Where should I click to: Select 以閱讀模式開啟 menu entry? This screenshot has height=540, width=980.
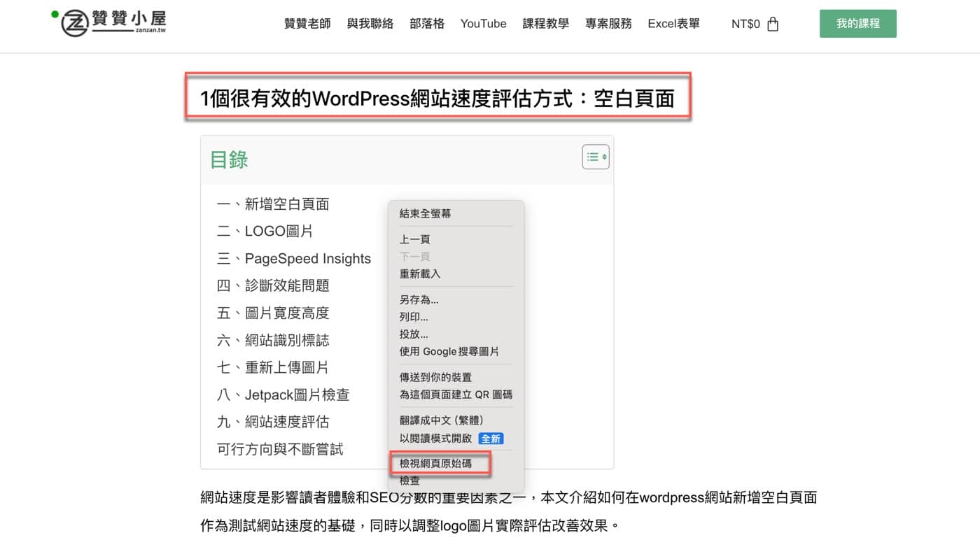(456, 439)
